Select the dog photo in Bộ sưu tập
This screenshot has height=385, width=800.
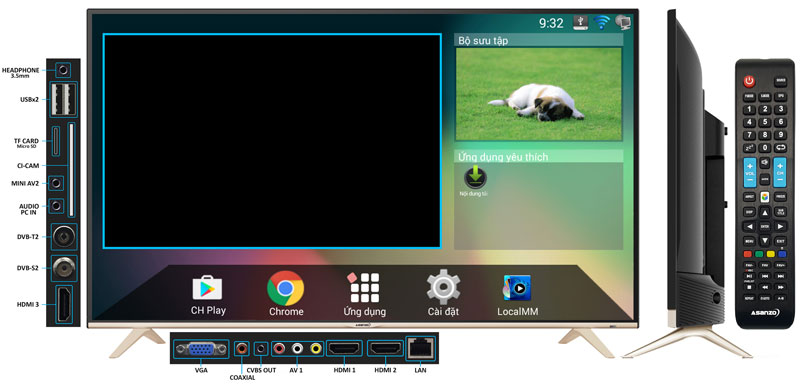click(538, 94)
